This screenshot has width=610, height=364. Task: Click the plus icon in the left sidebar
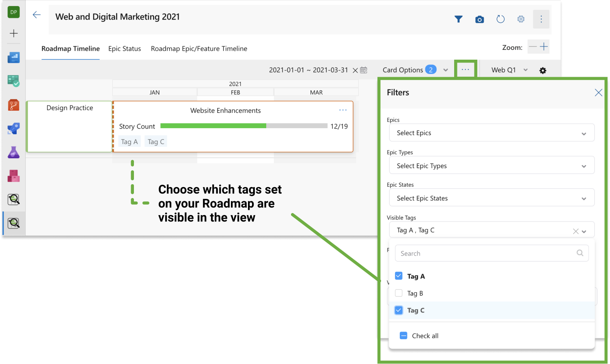coord(13,33)
